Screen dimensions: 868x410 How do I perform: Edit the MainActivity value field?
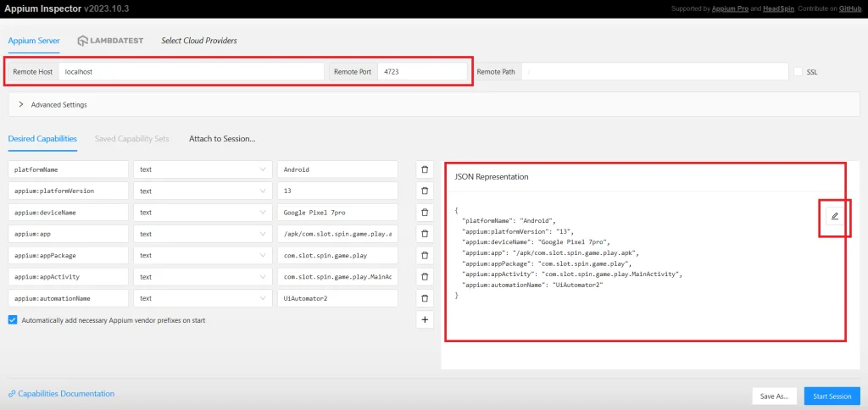337,277
